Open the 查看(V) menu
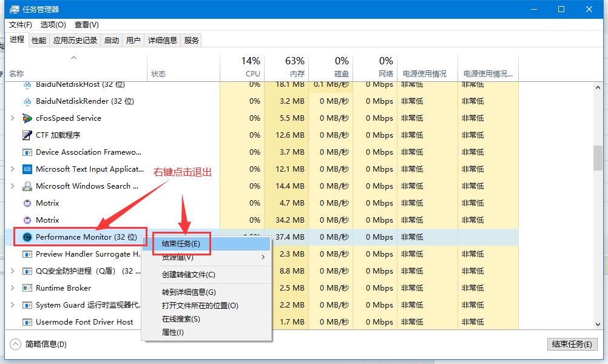Image resolution: width=608 pixels, height=364 pixels. click(87, 25)
